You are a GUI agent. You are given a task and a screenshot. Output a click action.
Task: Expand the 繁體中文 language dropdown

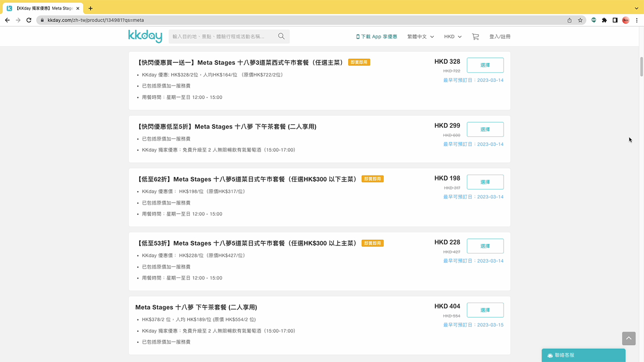(421, 37)
